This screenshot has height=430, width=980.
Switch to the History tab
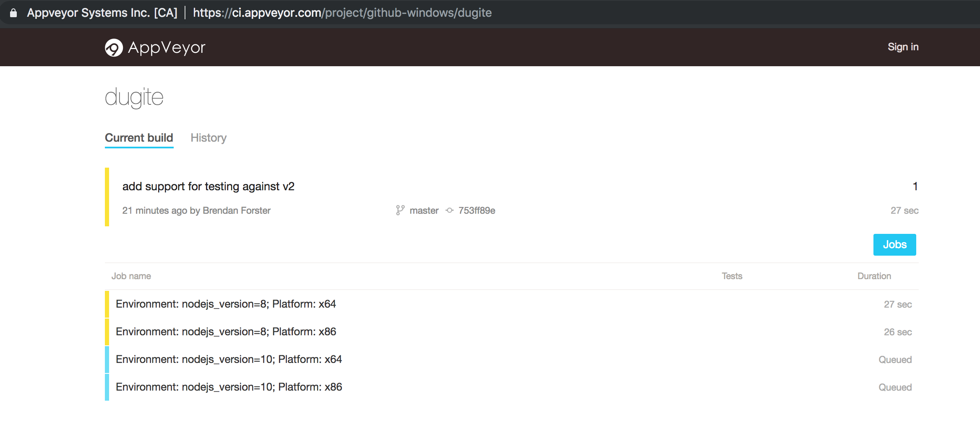point(209,138)
